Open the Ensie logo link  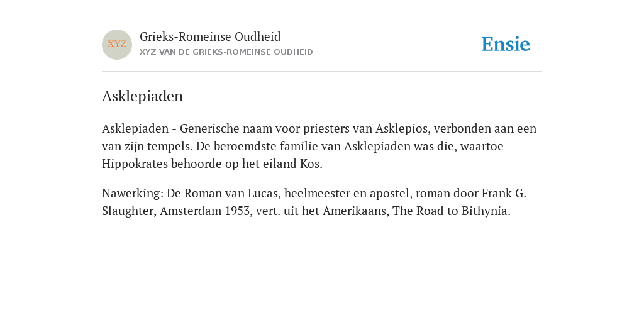(506, 44)
